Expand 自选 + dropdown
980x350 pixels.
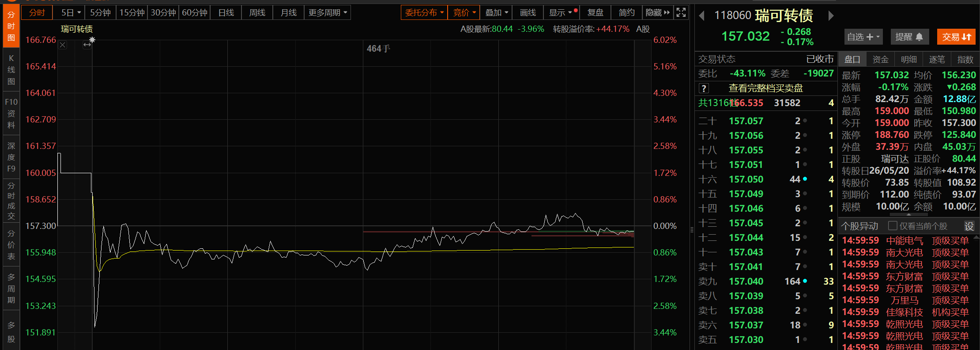(x=863, y=37)
